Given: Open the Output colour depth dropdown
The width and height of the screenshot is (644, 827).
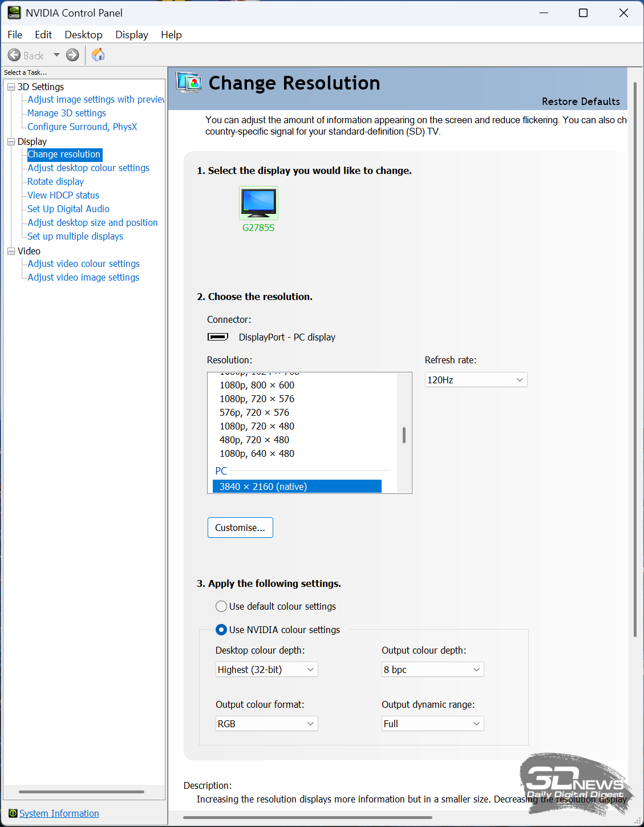Looking at the screenshot, I should tap(432, 670).
